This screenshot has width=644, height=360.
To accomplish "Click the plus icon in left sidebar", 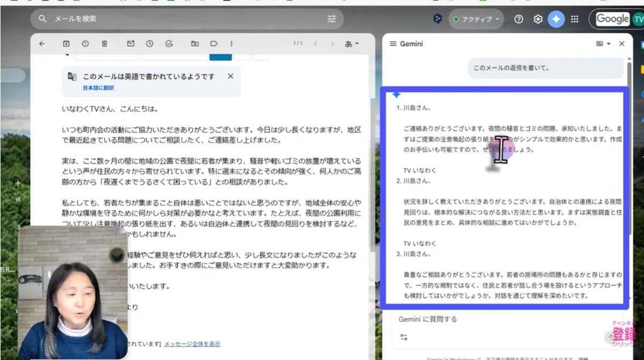I will 18,183.
